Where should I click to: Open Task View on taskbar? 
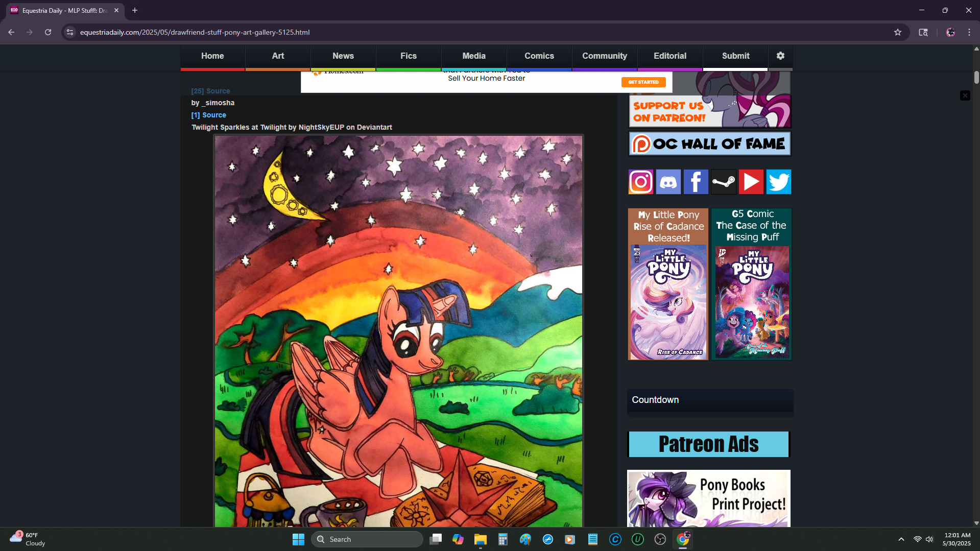click(436, 539)
